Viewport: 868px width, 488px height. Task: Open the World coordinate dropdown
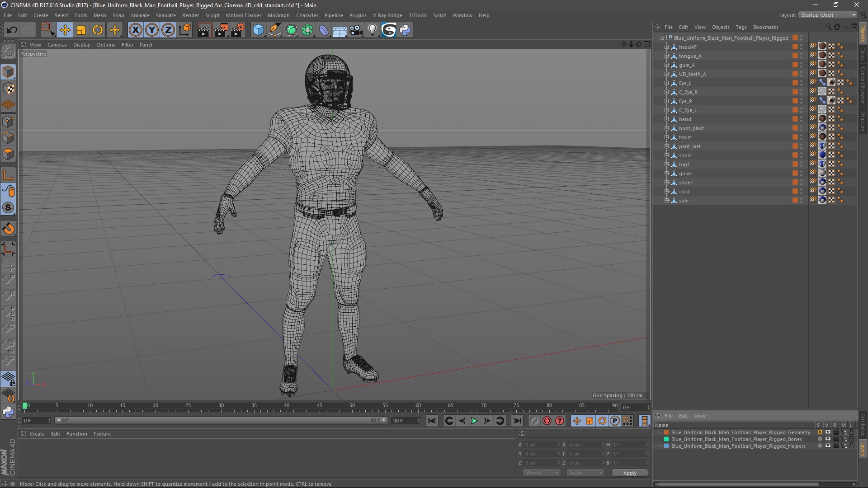pos(542,473)
